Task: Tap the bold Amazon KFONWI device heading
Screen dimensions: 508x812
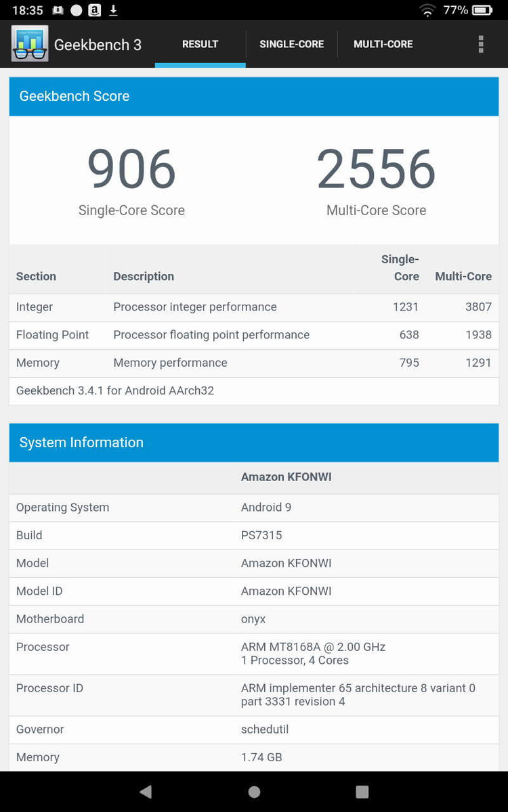Action: pos(287,477)
